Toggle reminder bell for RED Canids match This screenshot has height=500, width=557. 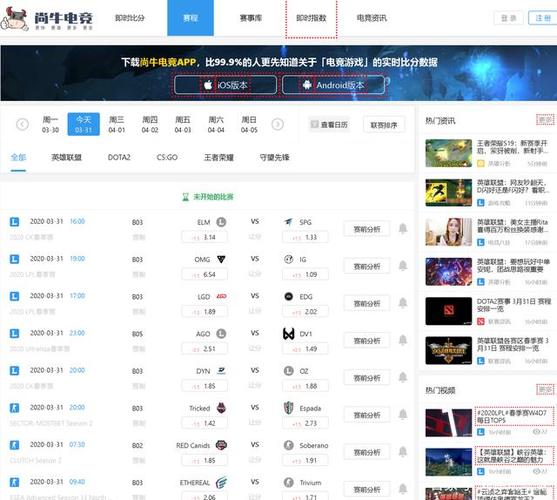[402, 452]
